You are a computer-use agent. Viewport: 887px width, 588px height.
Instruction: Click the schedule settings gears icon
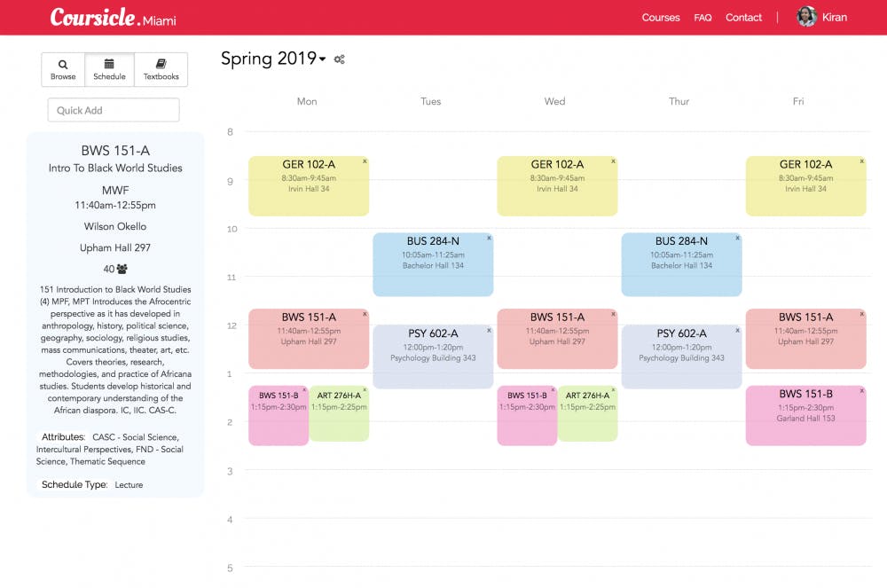coord(339,59)
